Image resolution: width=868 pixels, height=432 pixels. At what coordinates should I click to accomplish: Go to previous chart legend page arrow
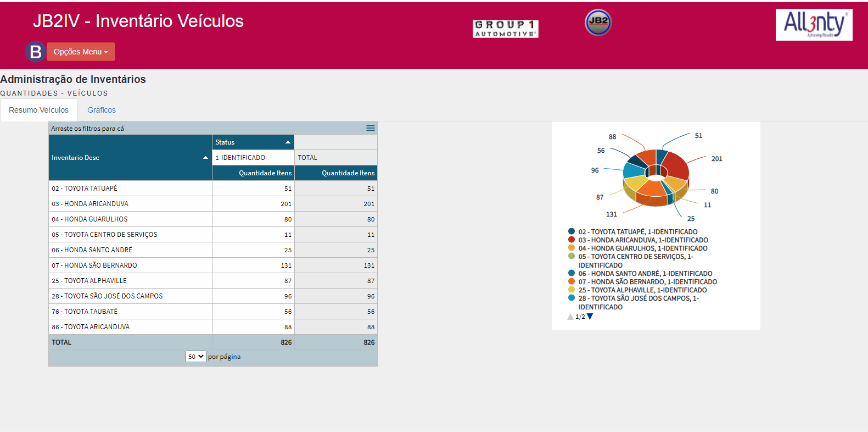(570, 317)
